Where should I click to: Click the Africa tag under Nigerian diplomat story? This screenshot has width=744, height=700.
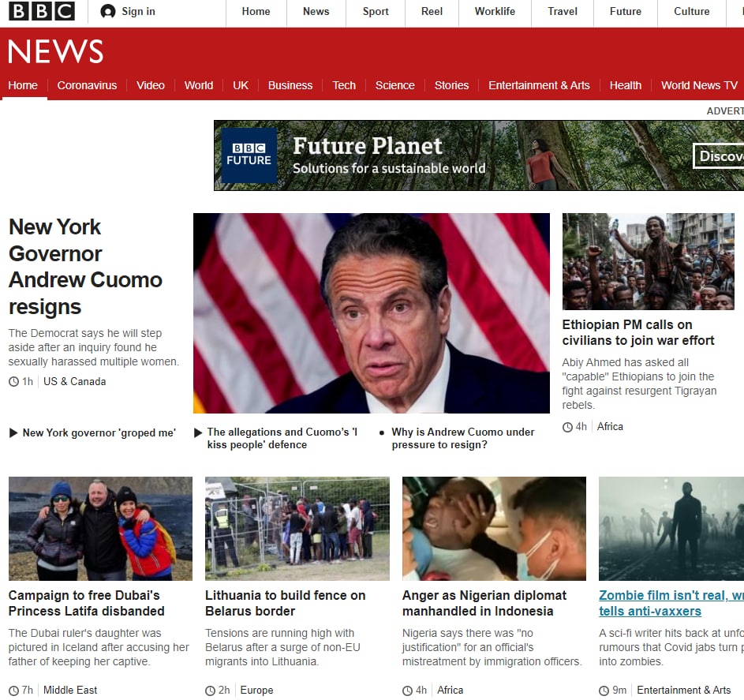point(451,690)
